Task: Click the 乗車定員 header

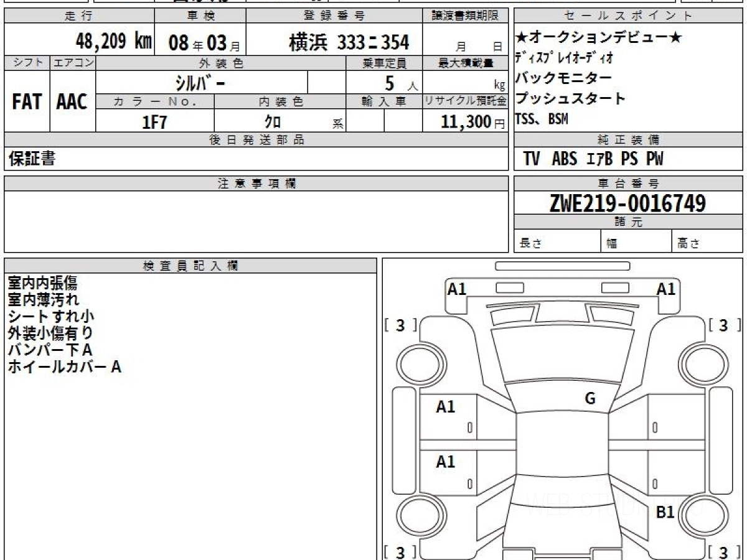Action: click(385, 63)
